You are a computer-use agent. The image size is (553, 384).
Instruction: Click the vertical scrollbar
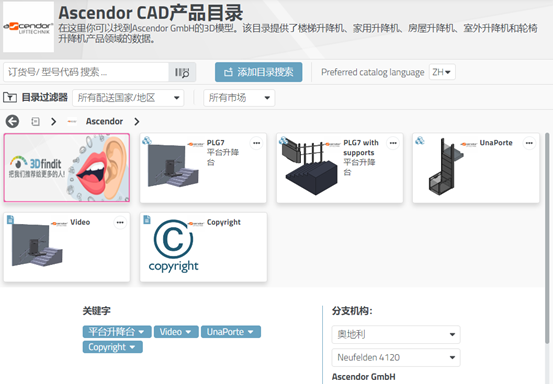pyautogui.click(x=547, y=238)
